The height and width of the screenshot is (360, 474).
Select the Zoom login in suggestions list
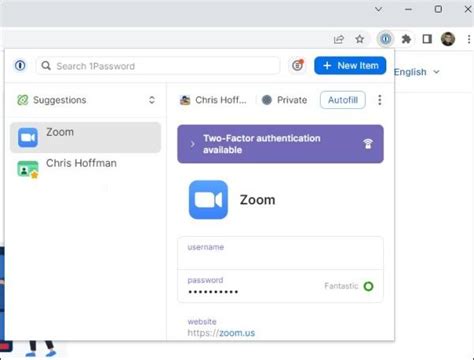[85, 137]
